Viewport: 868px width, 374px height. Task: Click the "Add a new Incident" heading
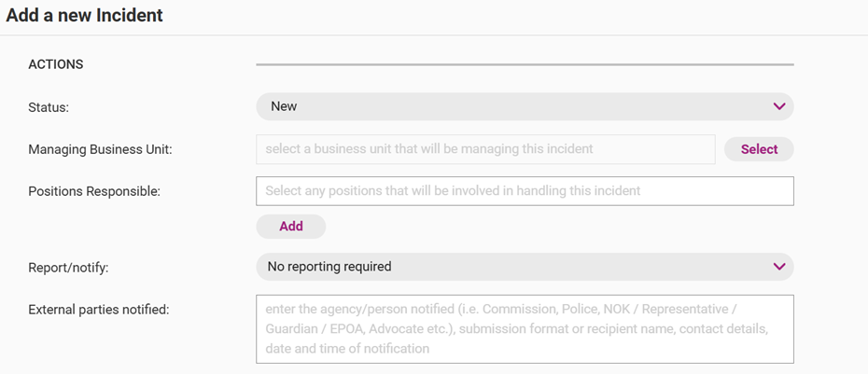click(x=84, y=16)
